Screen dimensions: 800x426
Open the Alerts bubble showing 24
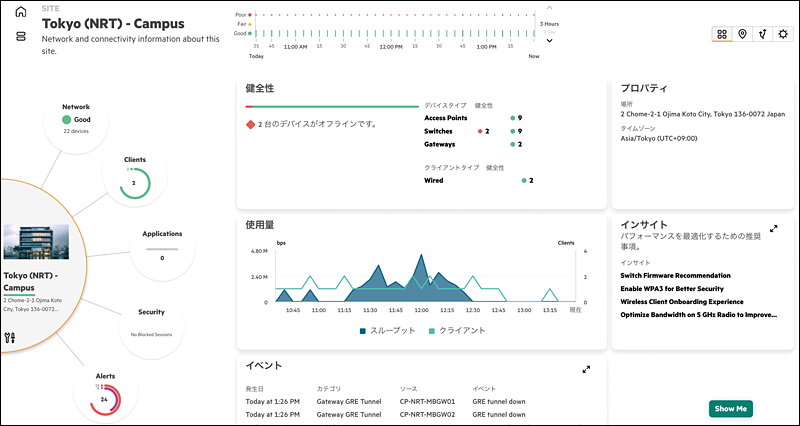point(104,397)
